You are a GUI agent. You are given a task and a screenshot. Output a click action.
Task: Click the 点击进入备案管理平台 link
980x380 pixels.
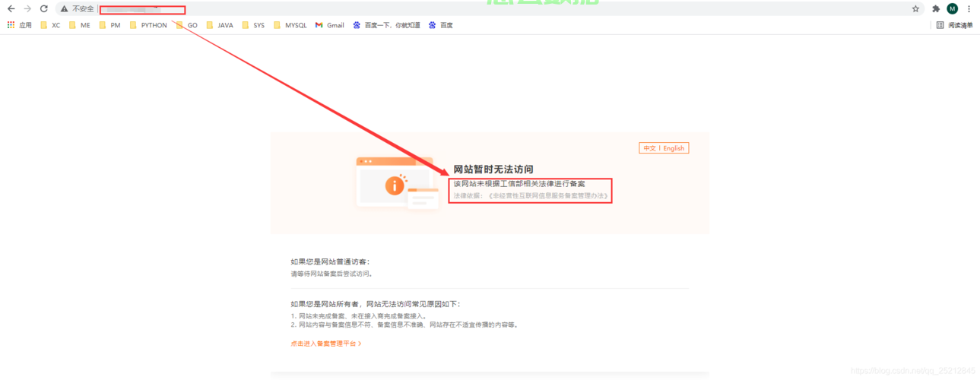tap(325, 344)
